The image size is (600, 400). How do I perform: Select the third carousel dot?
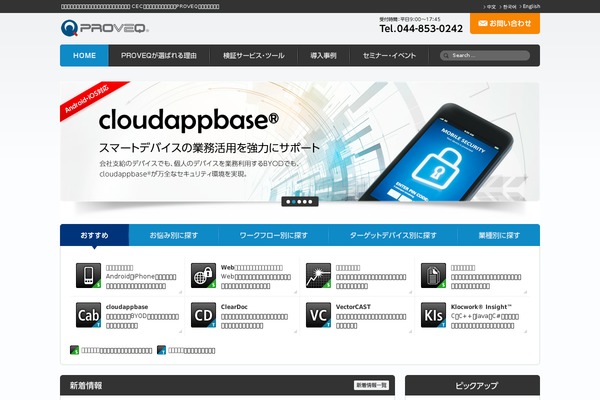[299, 202]
